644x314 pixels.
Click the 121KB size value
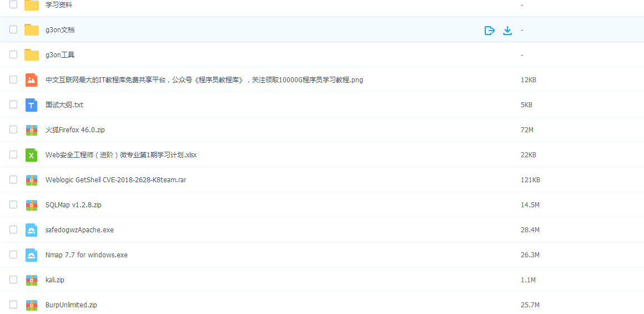point(530,180)
